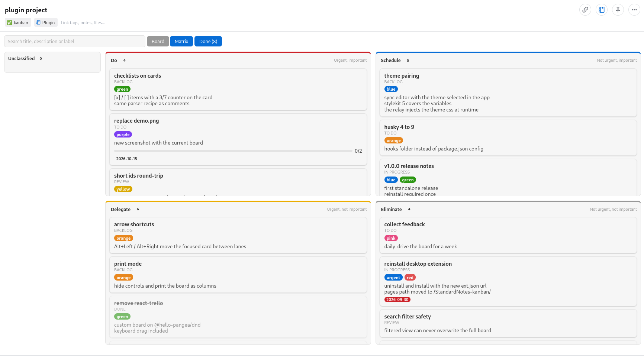644x356 pixels.
Task: Click the Plugin tag icon
Action: (x=38, y=23)
